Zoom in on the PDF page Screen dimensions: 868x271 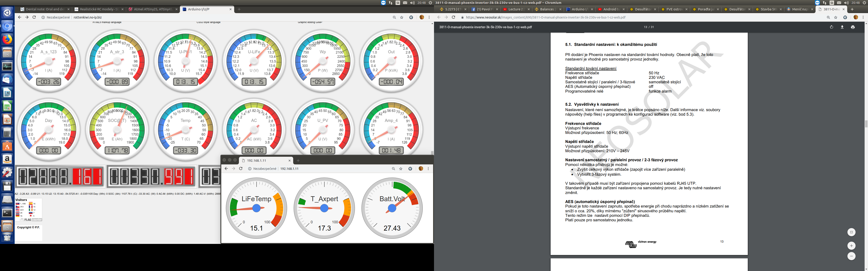click(x=851, y=245)
